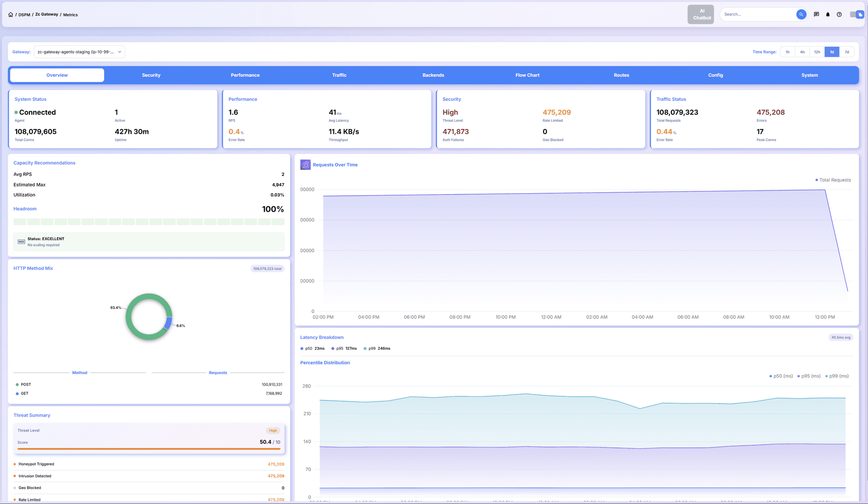Set time range to 1d
This screenshot has height=504, width=868.
(x=832, y=52)
